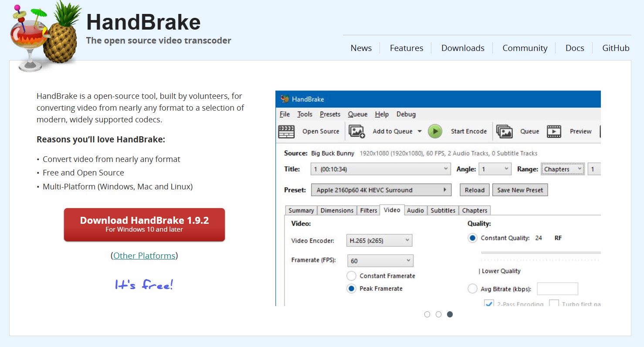Click the Add to Queue picture icon

pyautogui.click(x=357, y=131)
